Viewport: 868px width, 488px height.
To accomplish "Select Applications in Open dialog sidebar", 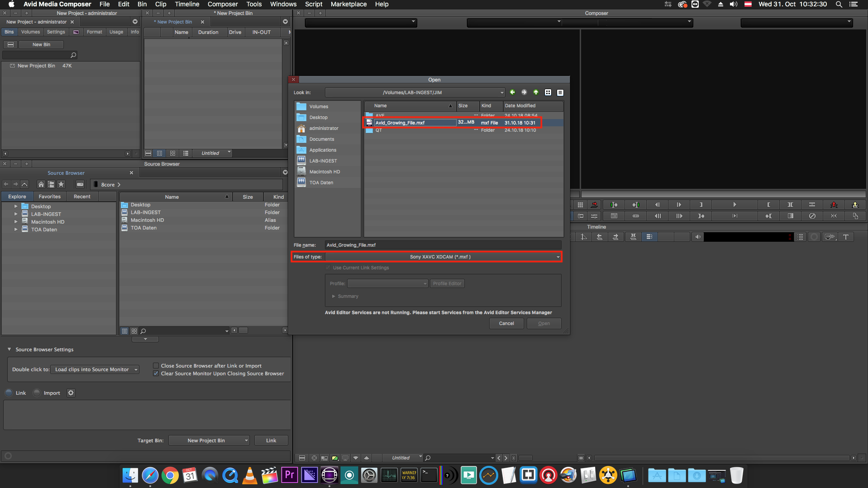I will click(323, 150).
